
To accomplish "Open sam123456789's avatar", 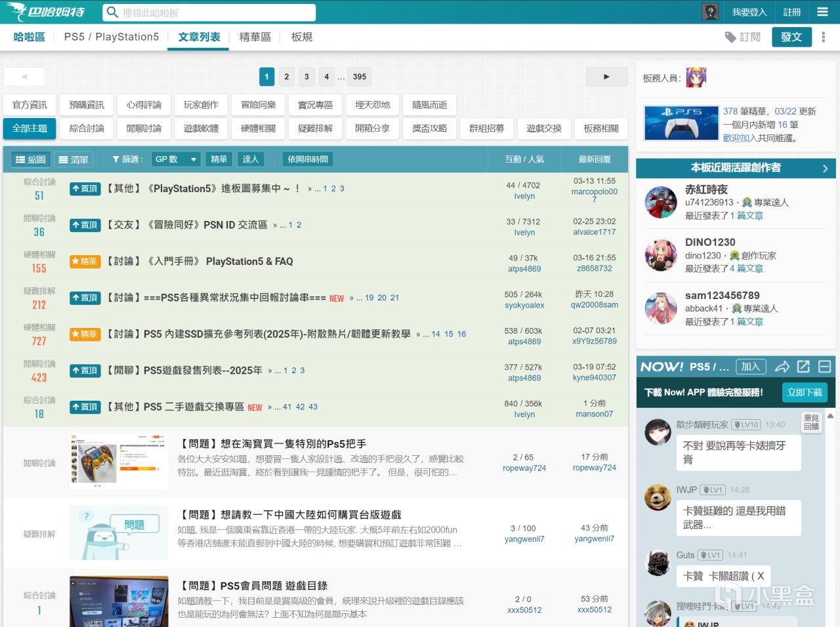I will point(661,308).
